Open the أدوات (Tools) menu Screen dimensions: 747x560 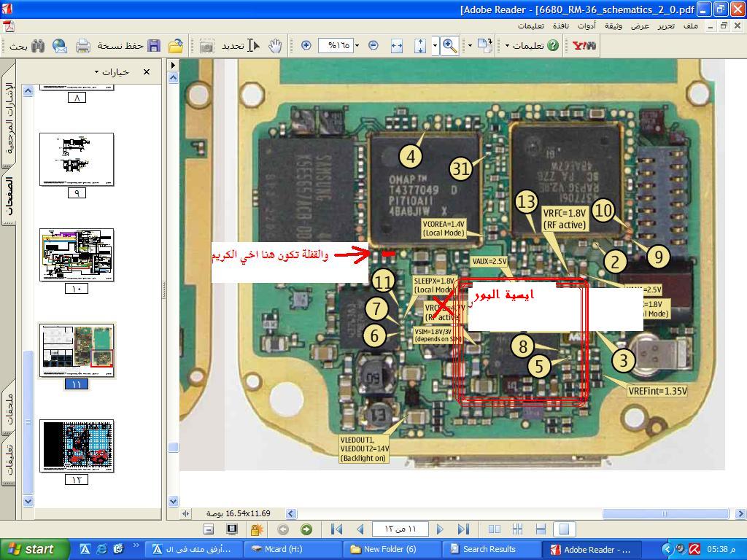[587, 26]
